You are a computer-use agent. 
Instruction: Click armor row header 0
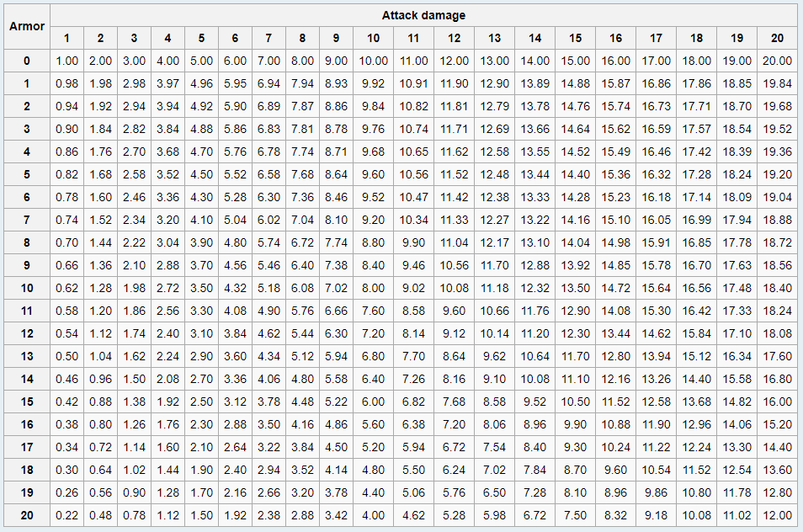click(27, 61)
